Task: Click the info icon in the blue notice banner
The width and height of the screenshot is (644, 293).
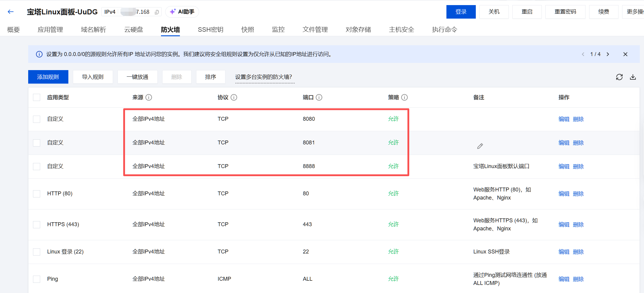Action: [x=39, y=54]
